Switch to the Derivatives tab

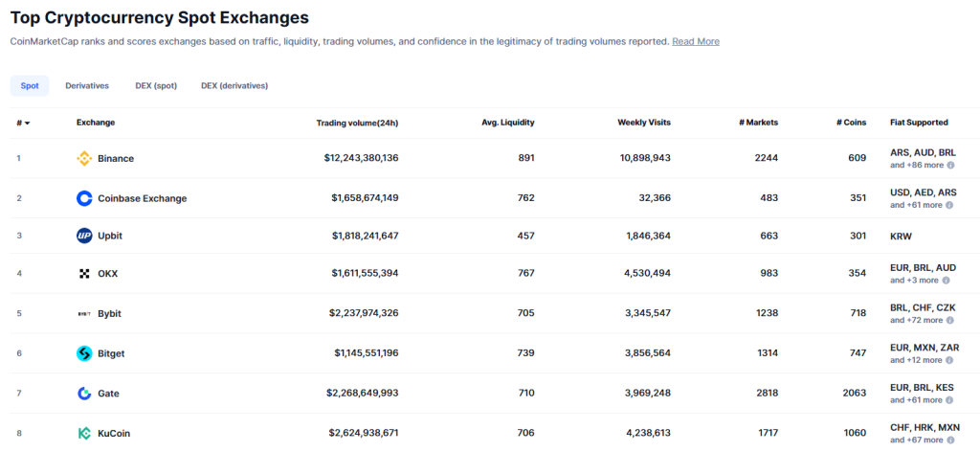click(x=87, y=85)
